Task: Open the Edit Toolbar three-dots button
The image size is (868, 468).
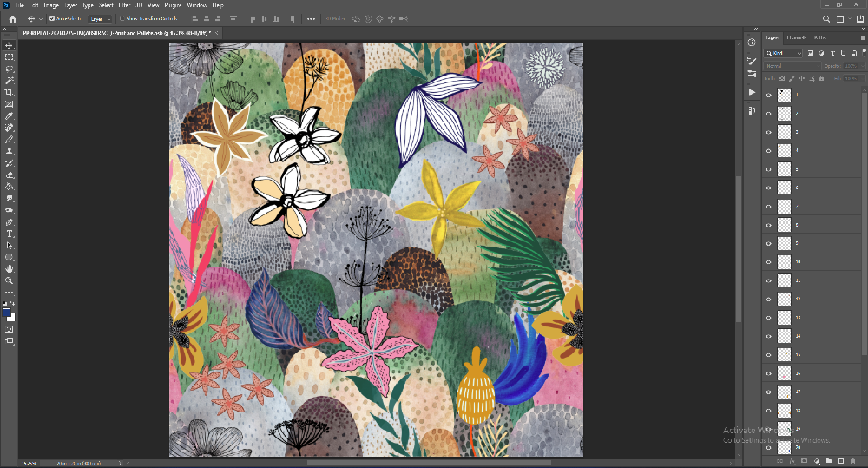Action: [10, 293]
